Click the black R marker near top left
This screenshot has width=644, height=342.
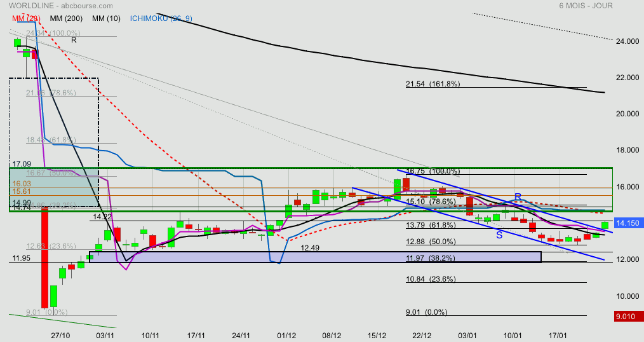coord(74,40)
